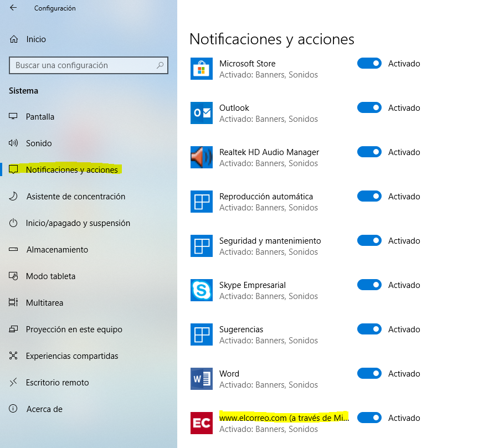Click the power icon for Inicio/apagado
Screen dimensions: 478x448
(13, 223)
